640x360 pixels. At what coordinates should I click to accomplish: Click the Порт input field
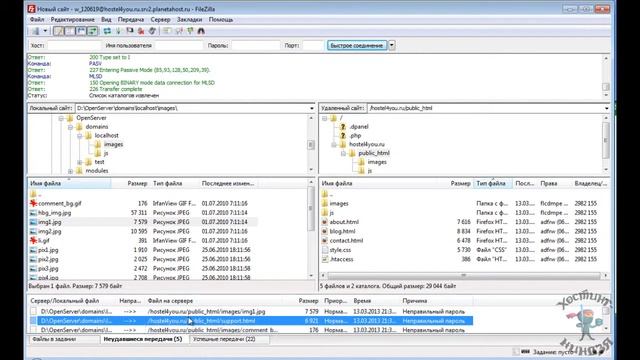point(313,46)
